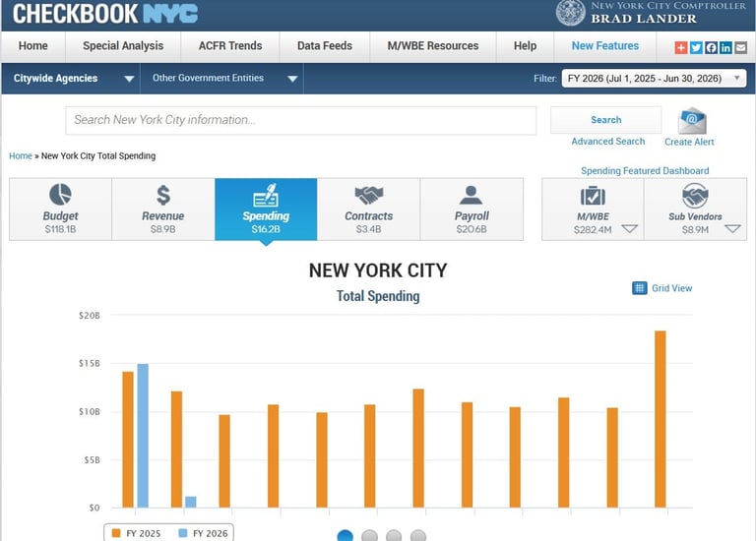This screenshot has height=541, width=756.
Task: Click the Home breadcrumb link
Action: (x=21, y=156)
